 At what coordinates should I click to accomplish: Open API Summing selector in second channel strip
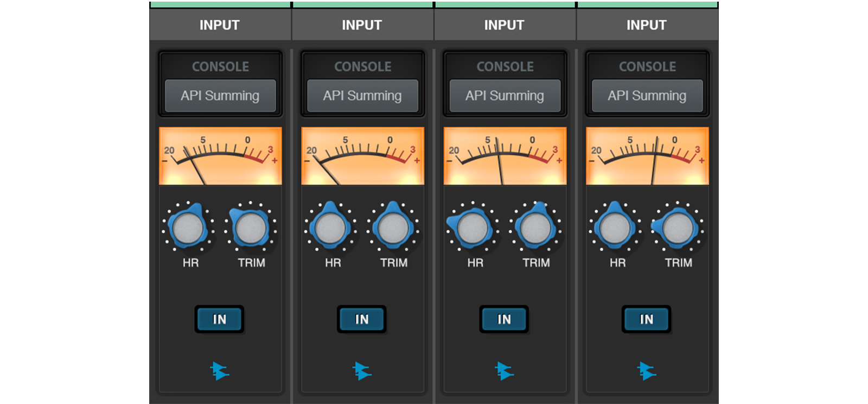(x=362, y=96)
